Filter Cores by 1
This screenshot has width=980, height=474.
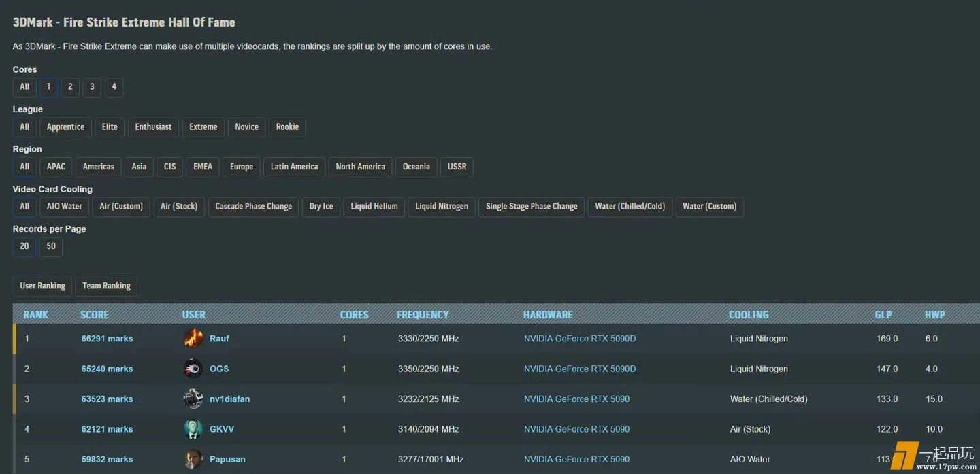[48, 87]
